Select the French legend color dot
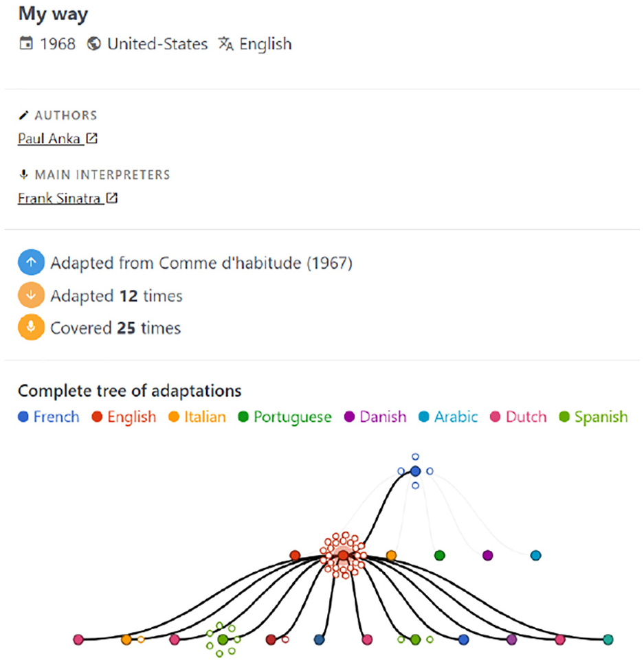Screen dimensions: 644x667 23,417
